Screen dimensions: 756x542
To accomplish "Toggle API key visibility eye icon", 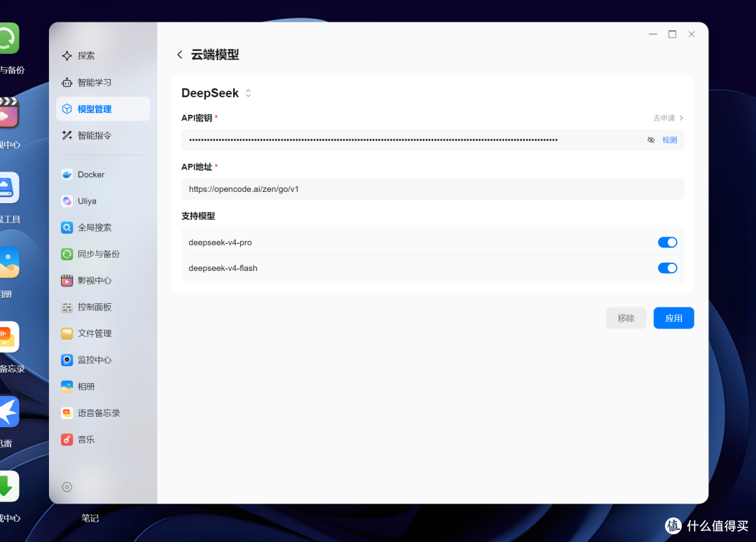I will [x=651, y=140].
